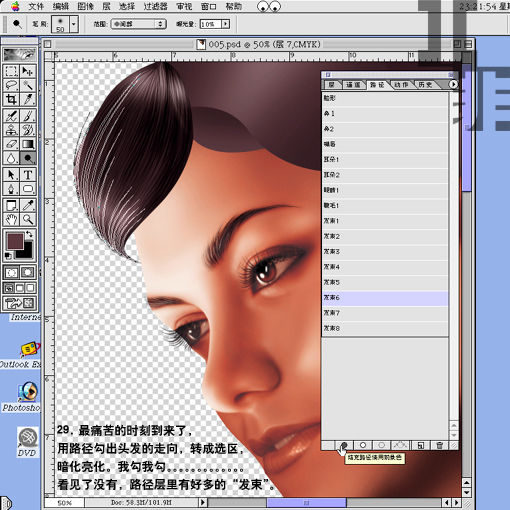Screen dimensions: 510x510
Task: Click the horizontal scrollbar thumb of document
Action: [x=306, y=502]
